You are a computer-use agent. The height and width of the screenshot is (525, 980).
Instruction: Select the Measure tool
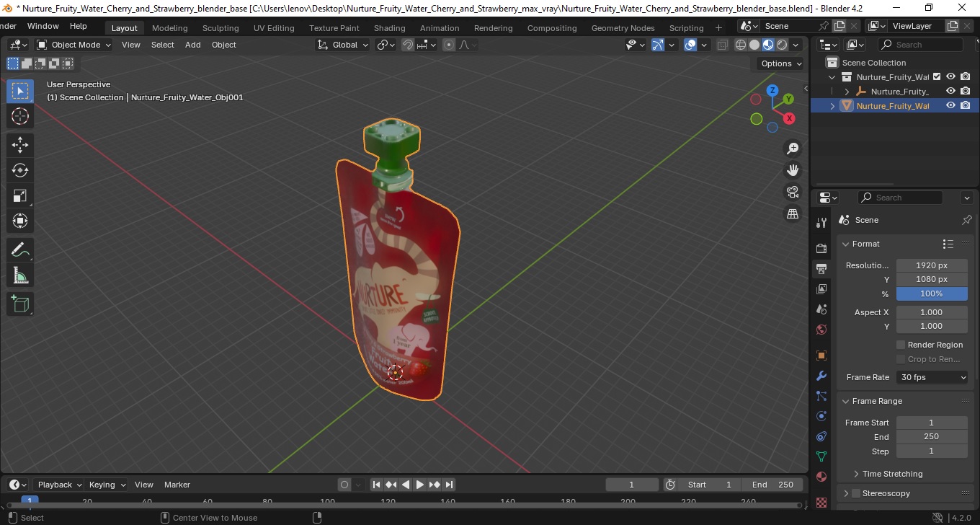pyautogui.click(x=20, y=275)
